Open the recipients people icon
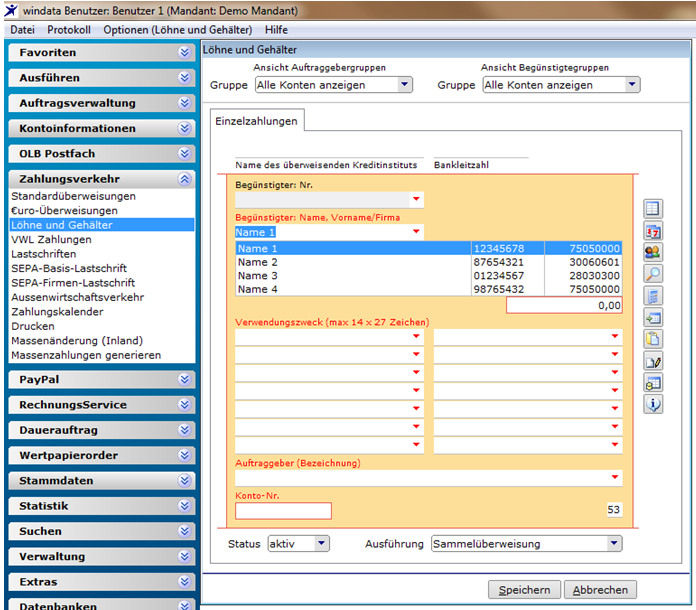Viewport: 696px width, 610px height. tap(652, 252)
